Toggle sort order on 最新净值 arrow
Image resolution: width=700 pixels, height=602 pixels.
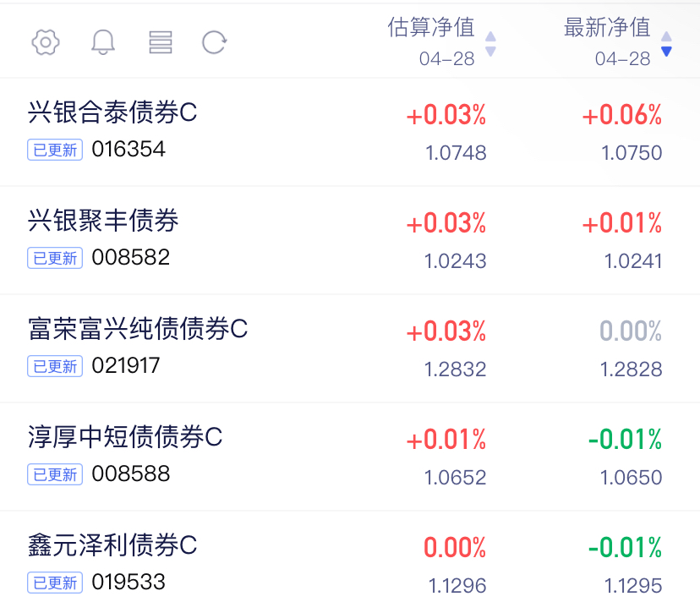(x=666, y=44)
